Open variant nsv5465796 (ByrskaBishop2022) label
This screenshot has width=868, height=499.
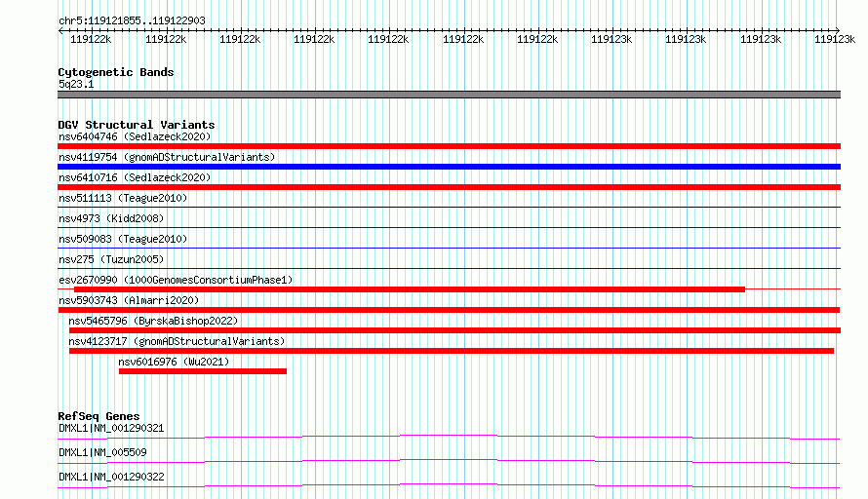[x=153, y=321]
